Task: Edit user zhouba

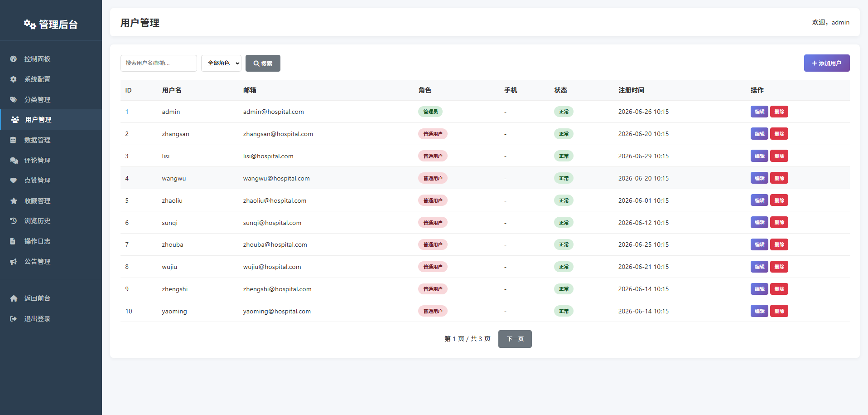Action: pyautogui.click(x=759, y=244)
